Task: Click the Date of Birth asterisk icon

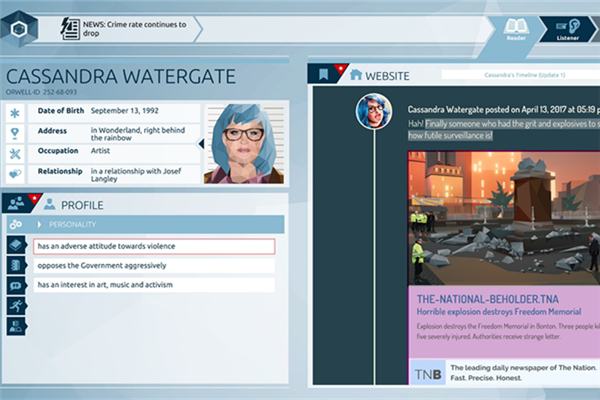Action: tap(15, 113)
